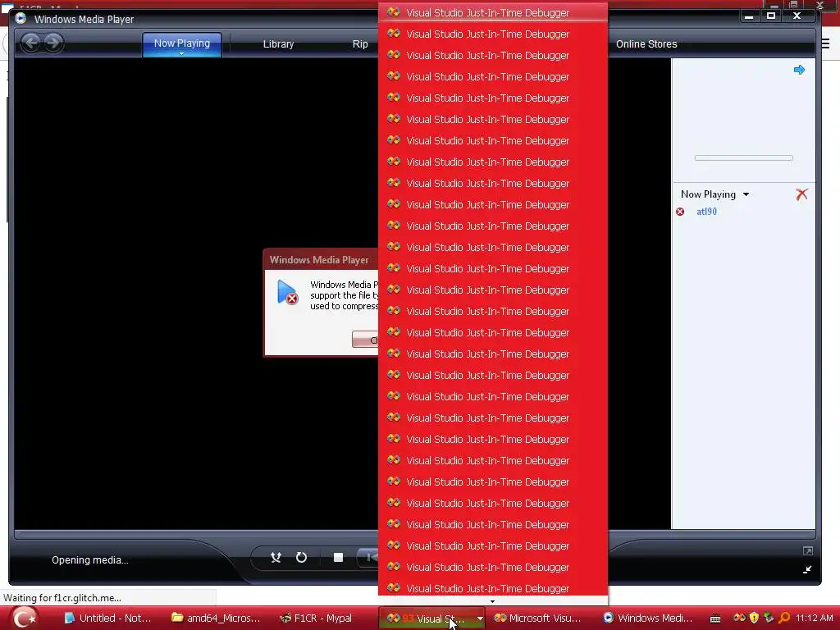Screen dimensions: 840x630
Task: Open the Start button with flag icon
Action: (x=24, y=619)
